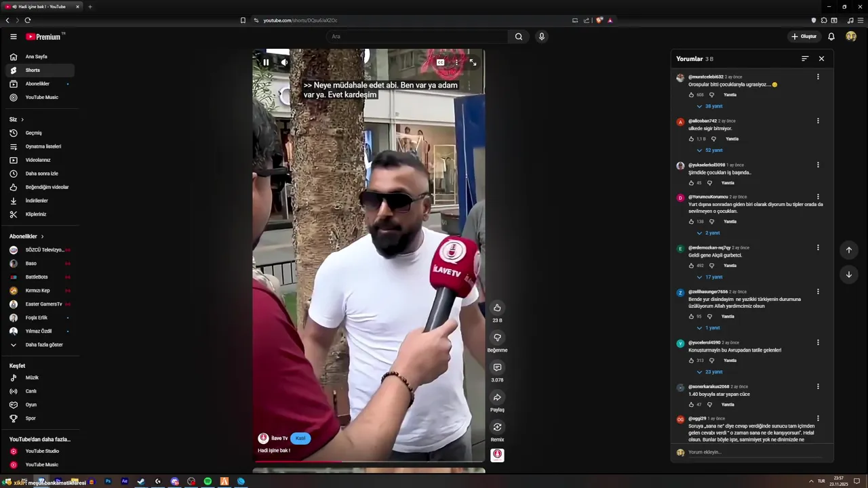Open Daha sonra izle list
This screenshot has height=488, width=868.
click(x=40, y=174)
